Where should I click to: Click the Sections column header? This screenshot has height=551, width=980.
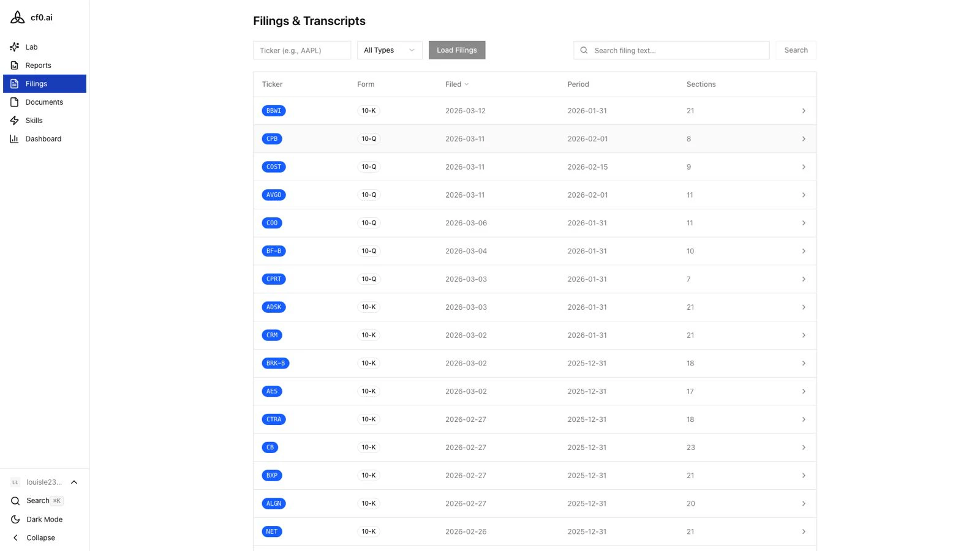point(701,84)
